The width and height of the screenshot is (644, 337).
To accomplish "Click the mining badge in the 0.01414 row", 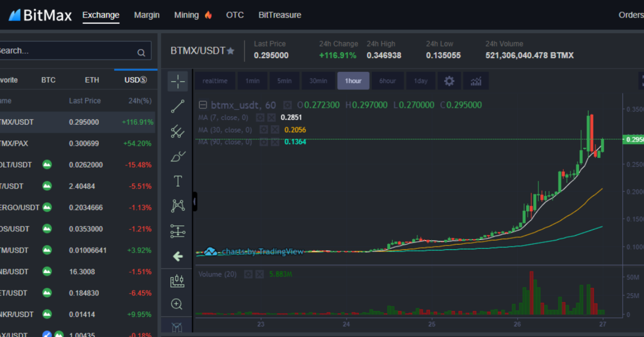I will coord(47,314).
